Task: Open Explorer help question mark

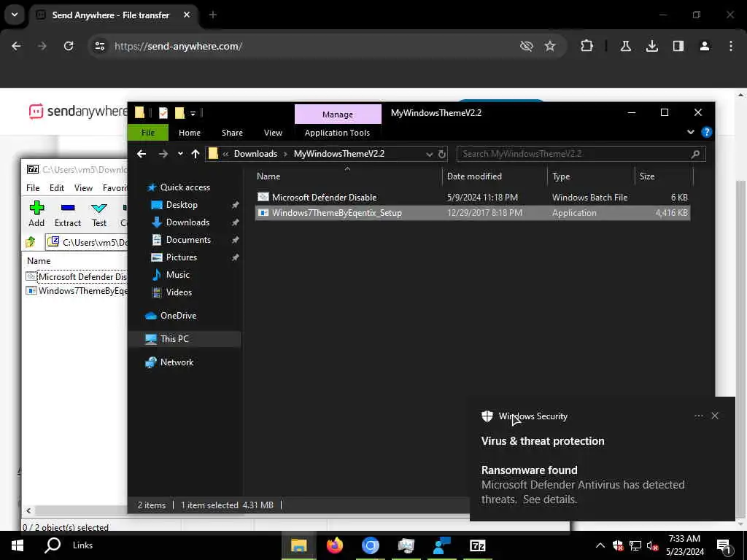Action: (706, 133)
